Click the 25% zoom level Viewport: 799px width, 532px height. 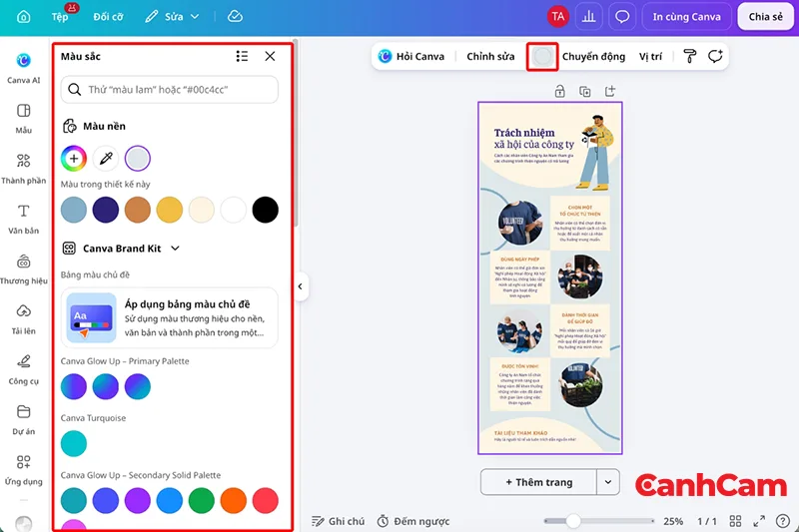[673, 521]
